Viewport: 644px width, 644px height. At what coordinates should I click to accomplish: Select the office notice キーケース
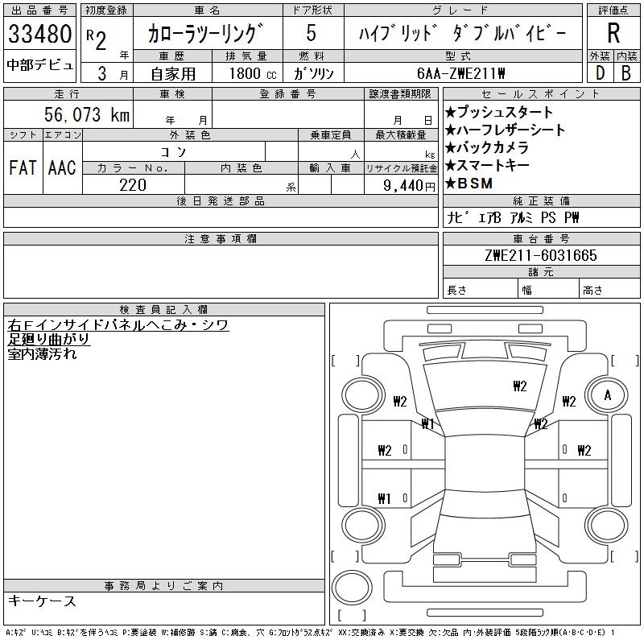42,601
